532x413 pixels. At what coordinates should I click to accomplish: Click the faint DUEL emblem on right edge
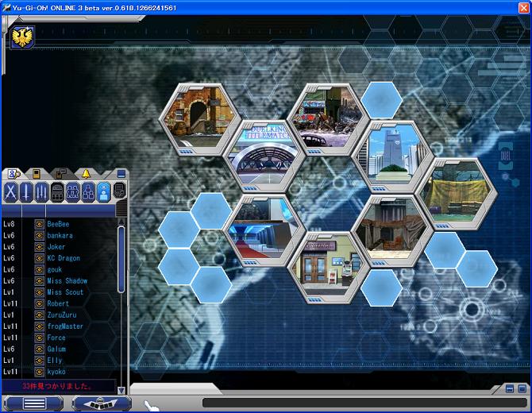pyautogui.click(x=506, y=156)
